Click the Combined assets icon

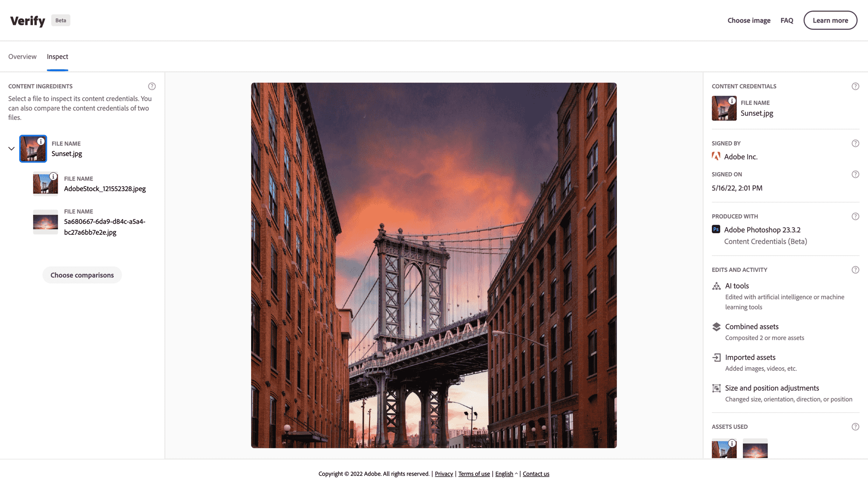[x=716, y=326]
